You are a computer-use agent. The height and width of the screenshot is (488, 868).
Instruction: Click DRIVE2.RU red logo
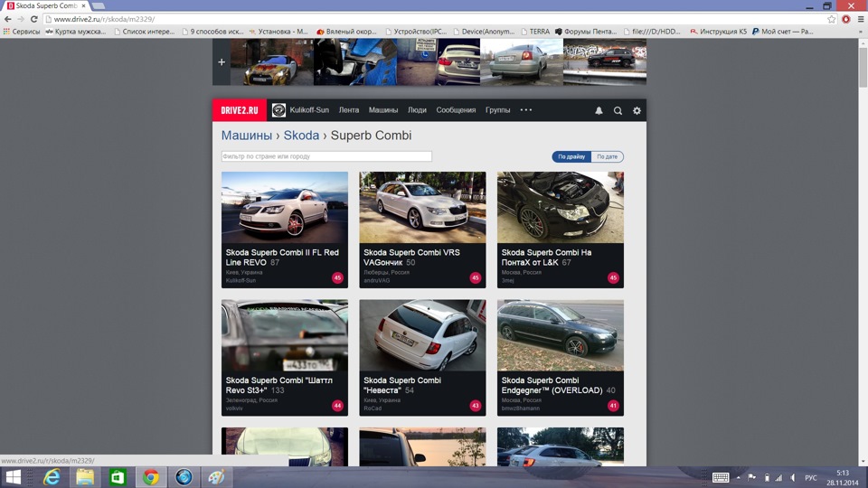pos(239,110)
